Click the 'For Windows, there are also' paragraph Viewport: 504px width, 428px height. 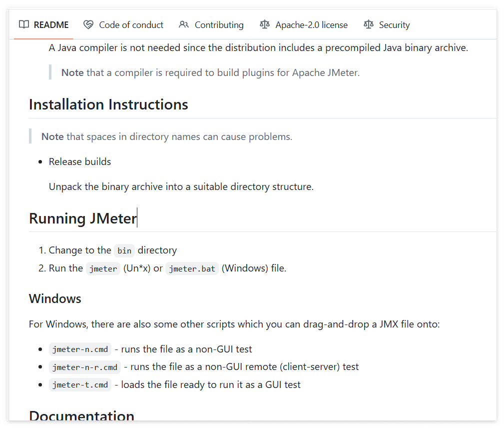pos(234,324)
